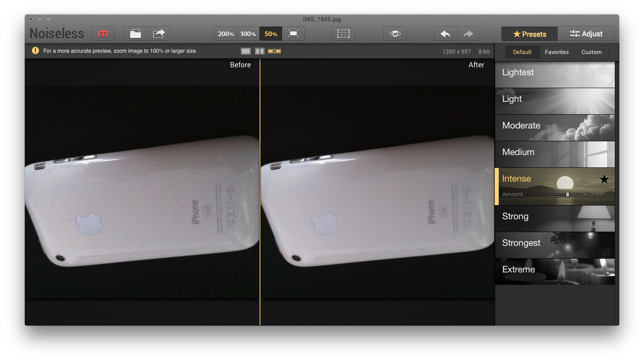
Task: Open the grid preview icon
Action: point(343,33)
